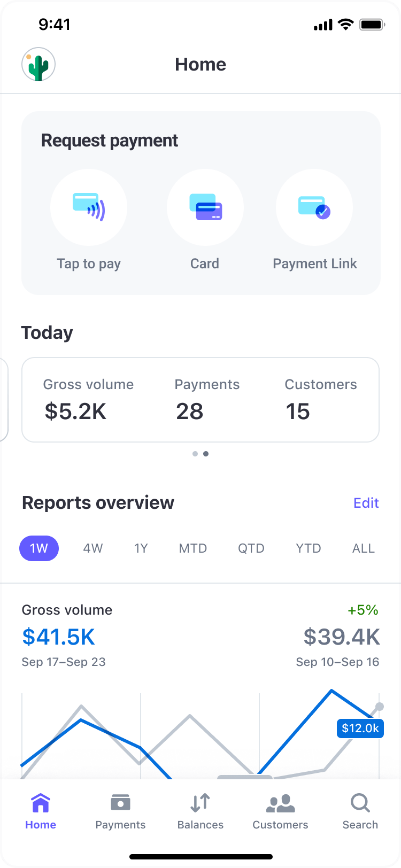Image resolution: width=401 pixels, height=868 pixels.
Task: Click the $12.0k chart data label
Action: click(x=360, y=728)
